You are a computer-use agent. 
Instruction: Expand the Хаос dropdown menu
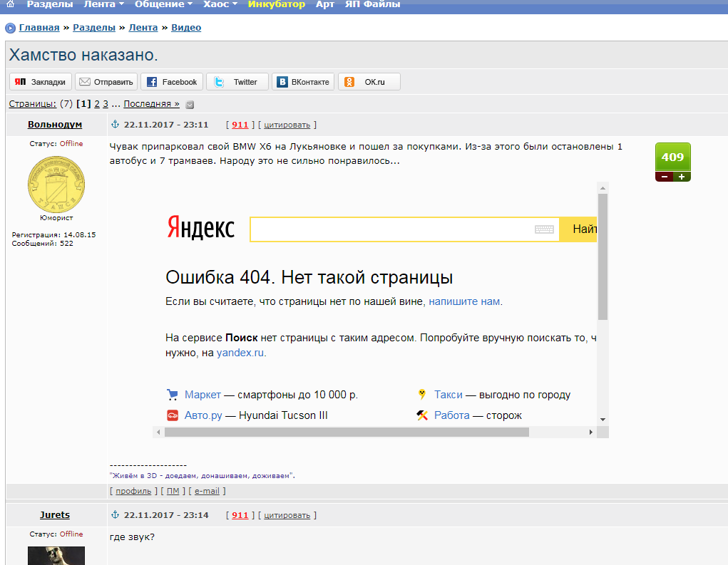pos(220,4)
